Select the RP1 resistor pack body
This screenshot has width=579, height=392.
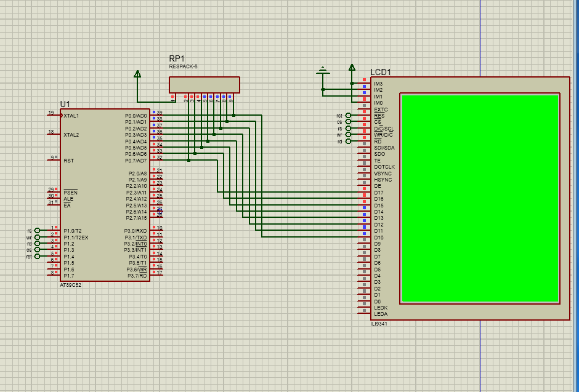(x=204, y=85)
